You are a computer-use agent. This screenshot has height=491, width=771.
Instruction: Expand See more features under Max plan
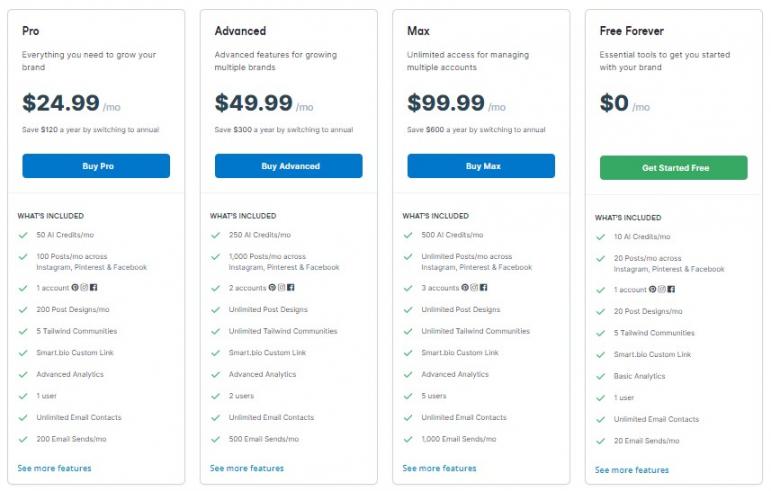click(439, 468)
